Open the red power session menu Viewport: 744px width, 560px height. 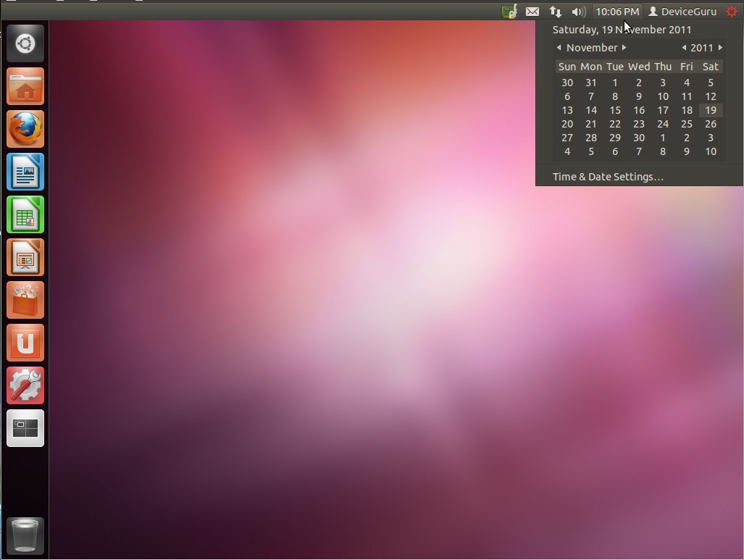(732, 12)
